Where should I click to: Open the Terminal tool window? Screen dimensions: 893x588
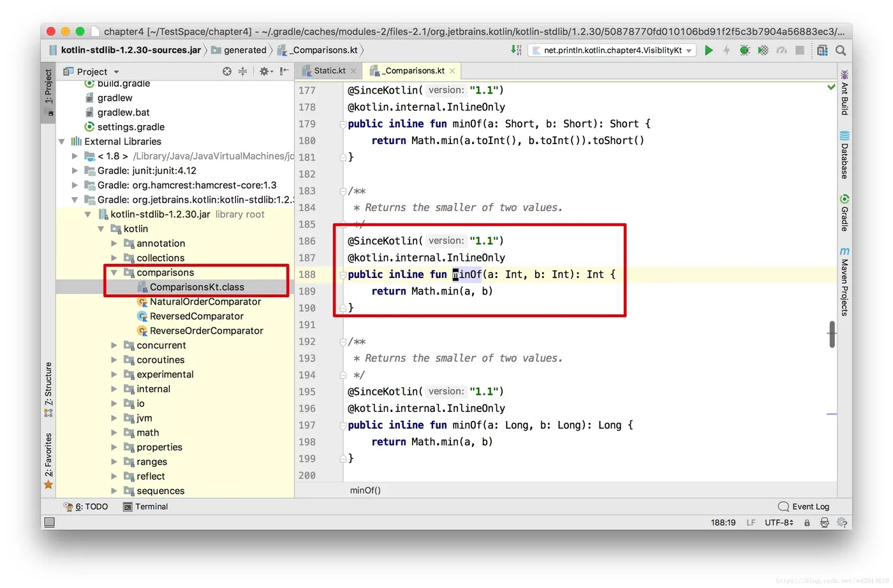[x=145, y=506]
